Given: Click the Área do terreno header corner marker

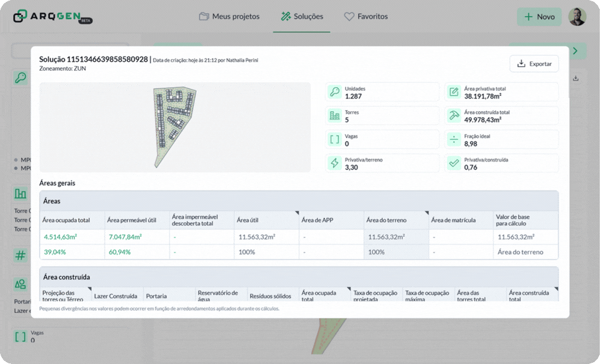Looking at the screenshot, I should 426,213.
